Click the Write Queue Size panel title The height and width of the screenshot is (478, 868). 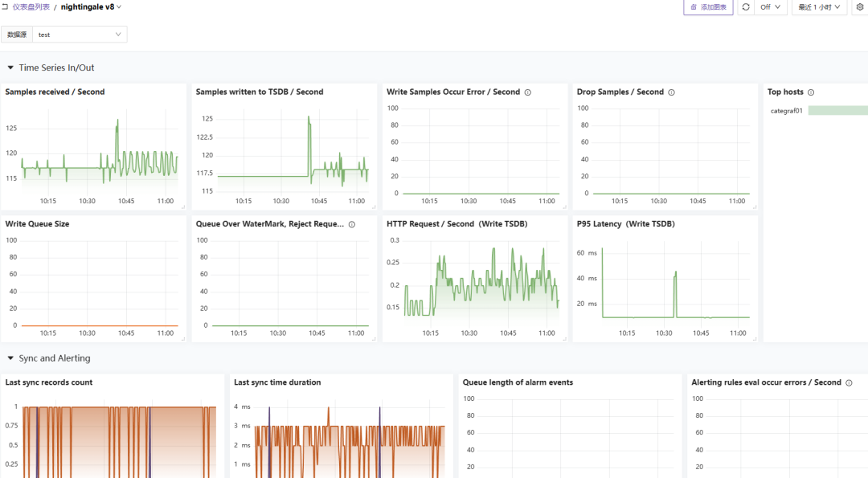point(37,224)
